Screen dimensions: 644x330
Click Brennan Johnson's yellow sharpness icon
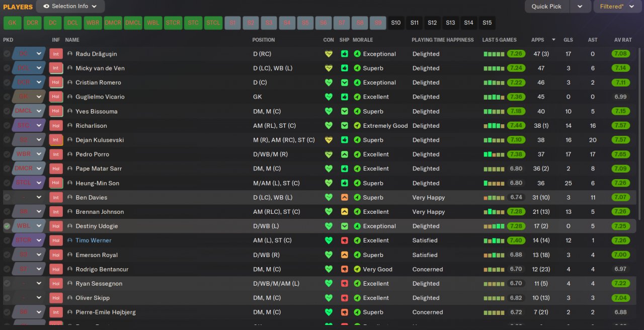pyautogui.click(x=345, y=212)
